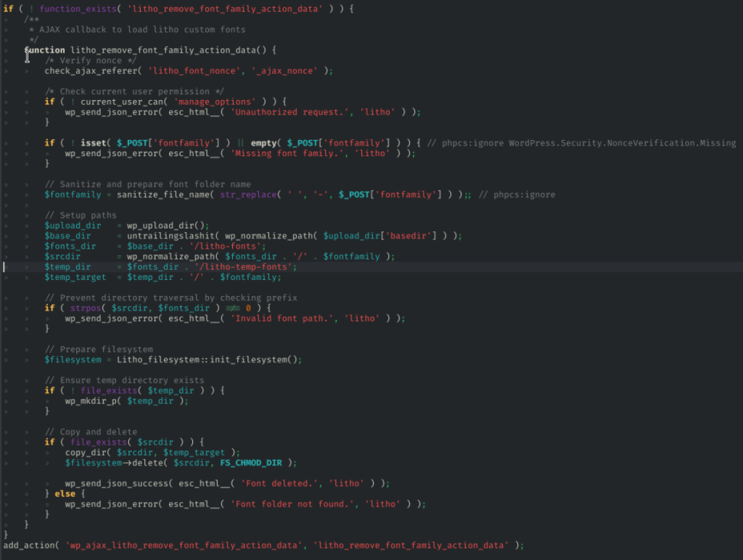The height and width of the screenshot is (560, 743).
Task: Click the '_ajax_nonce' string argument
Action: point(285,71)
